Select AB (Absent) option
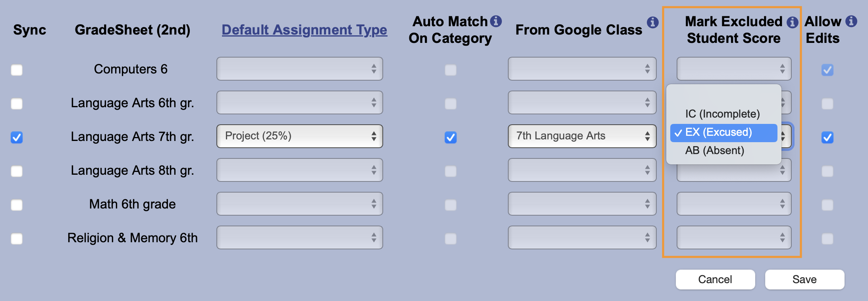Image resolution: width=868 pixels, height=301 pixels. (715, 150)
